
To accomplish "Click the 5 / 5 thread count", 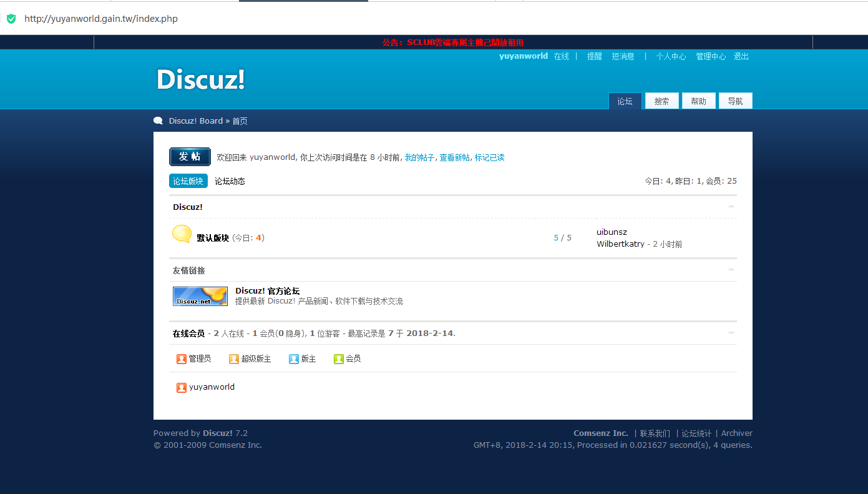I will [562, 238].
